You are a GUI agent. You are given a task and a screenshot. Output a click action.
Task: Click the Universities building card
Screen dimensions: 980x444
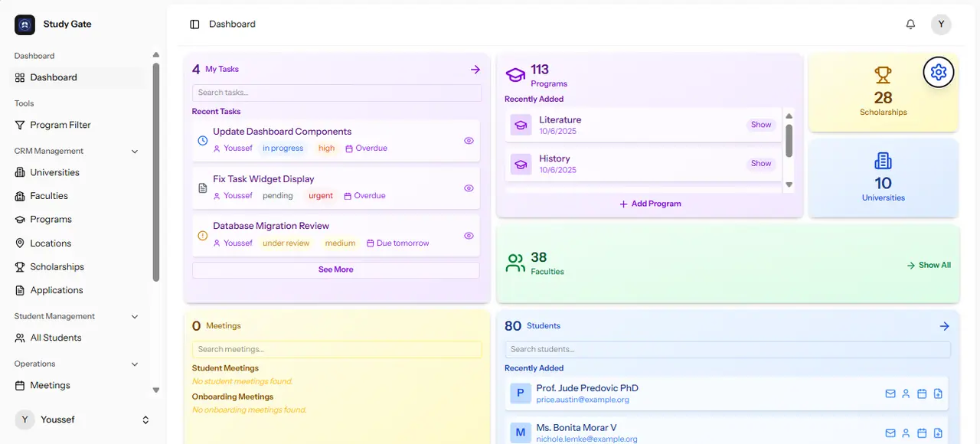[x=884, y=178]
